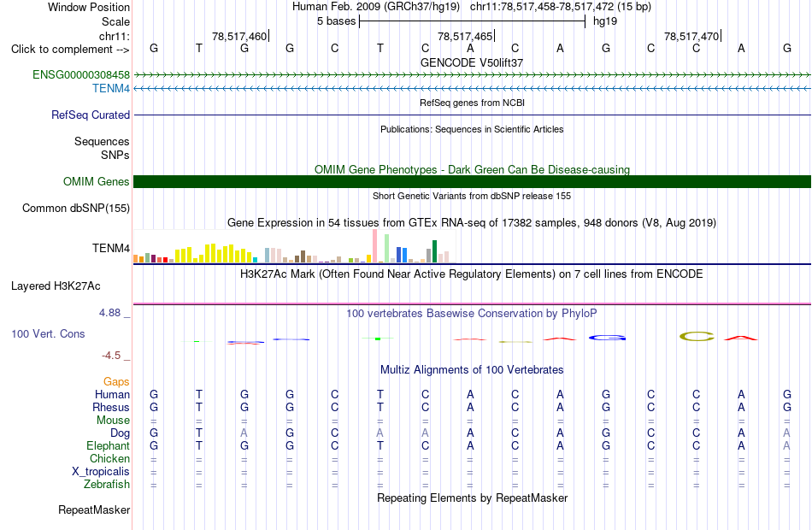This screenshot has height=530, width=812.
Task: Click the large C conservation logo letter
Action: tap(697, 337)
